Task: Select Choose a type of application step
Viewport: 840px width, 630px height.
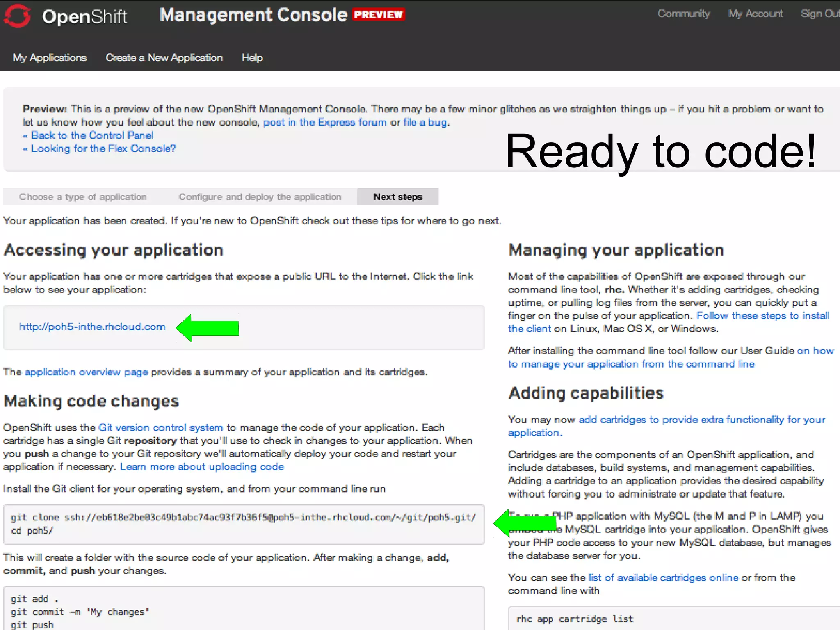Action: click(83, 197)
